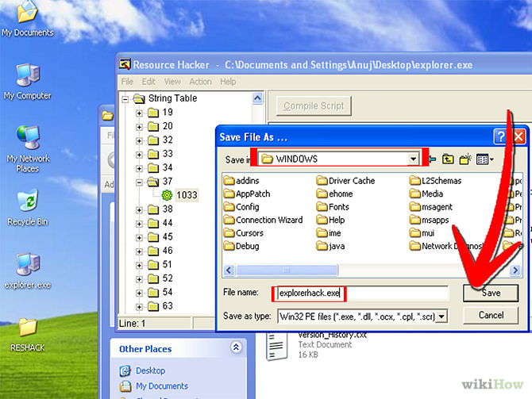The width and height of the screenshot is (532, 399).
Task: Click the horizontal scrollbar thumb in file list
Action: click(287, 270)
